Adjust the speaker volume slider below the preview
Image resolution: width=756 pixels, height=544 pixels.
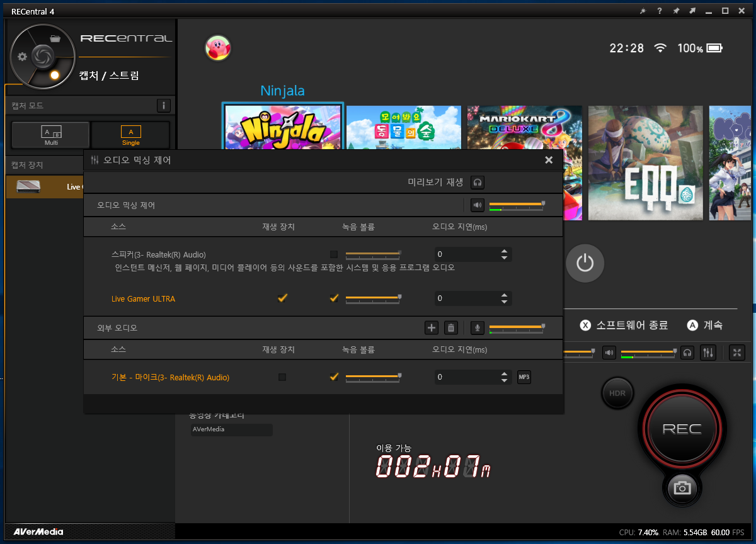click(x=649, y=353)
